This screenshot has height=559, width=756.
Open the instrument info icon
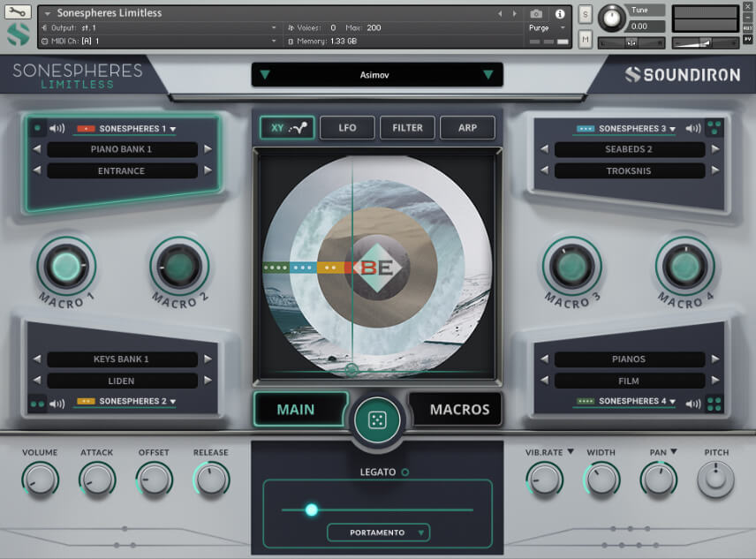(x=560, y=13)
